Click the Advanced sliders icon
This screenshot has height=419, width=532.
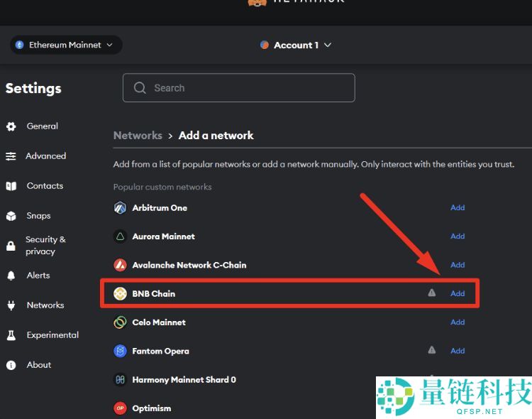11,156
